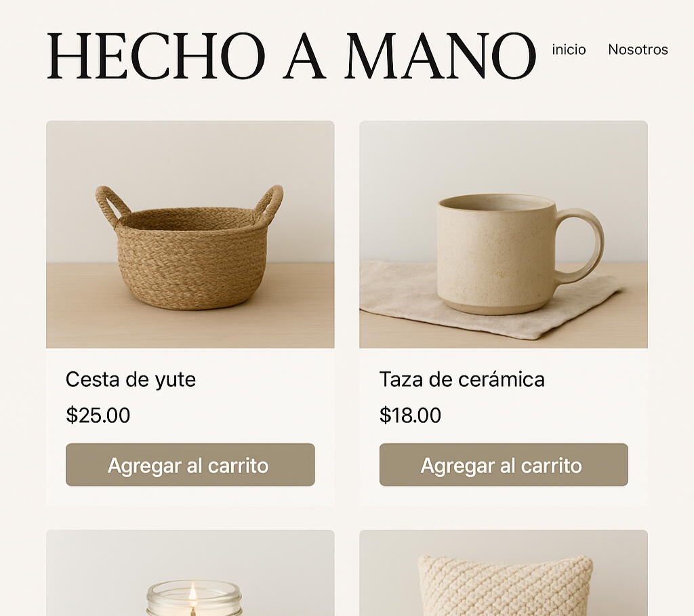Select the $25.00 price text
Screen dimensions: 694x616
98,415
